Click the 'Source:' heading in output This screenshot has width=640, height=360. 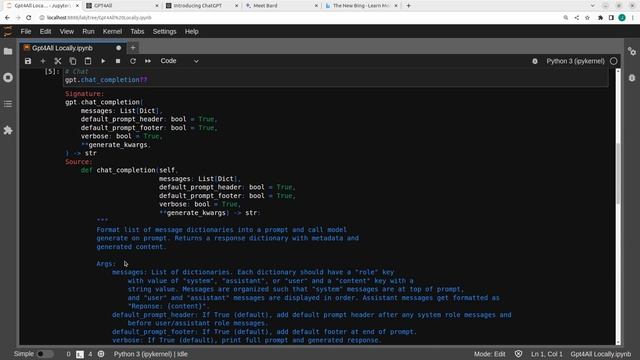(79, 162)
